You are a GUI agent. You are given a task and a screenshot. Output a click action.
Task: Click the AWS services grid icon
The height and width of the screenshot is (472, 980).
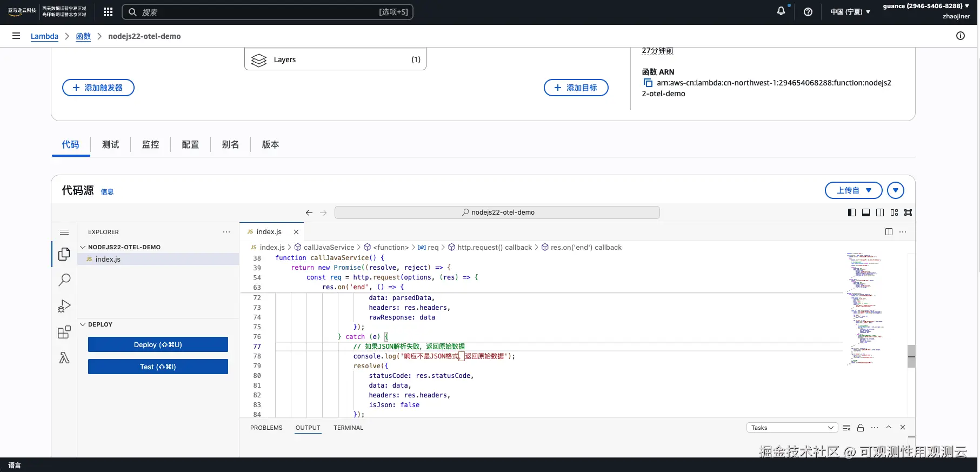click(x=108, y=12)
